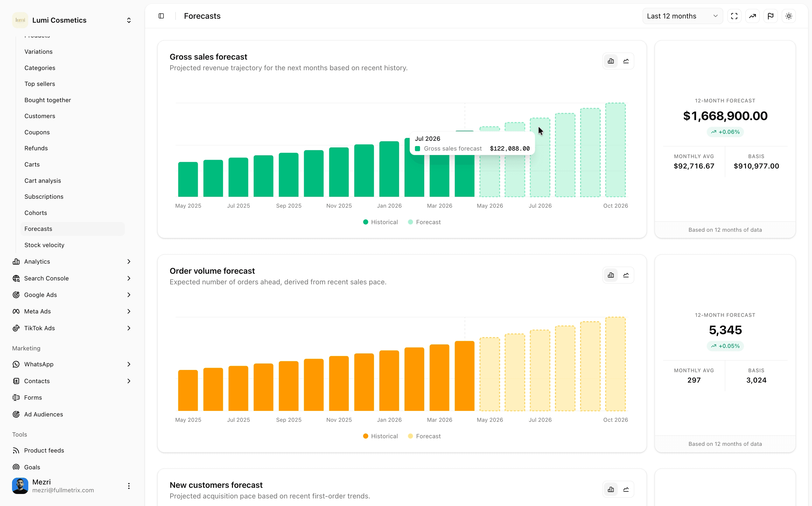Expand Google Ads chevron
The image size is (812, 506).
point(129,295)
